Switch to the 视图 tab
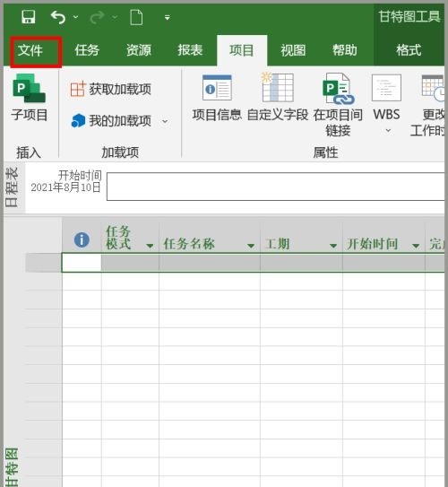 (293, 50)
